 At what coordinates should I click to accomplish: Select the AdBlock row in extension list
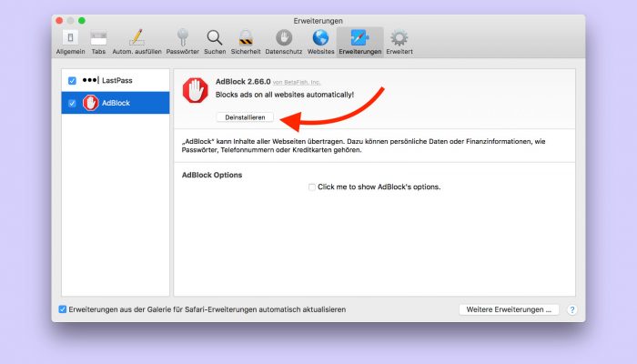point(116,103)
